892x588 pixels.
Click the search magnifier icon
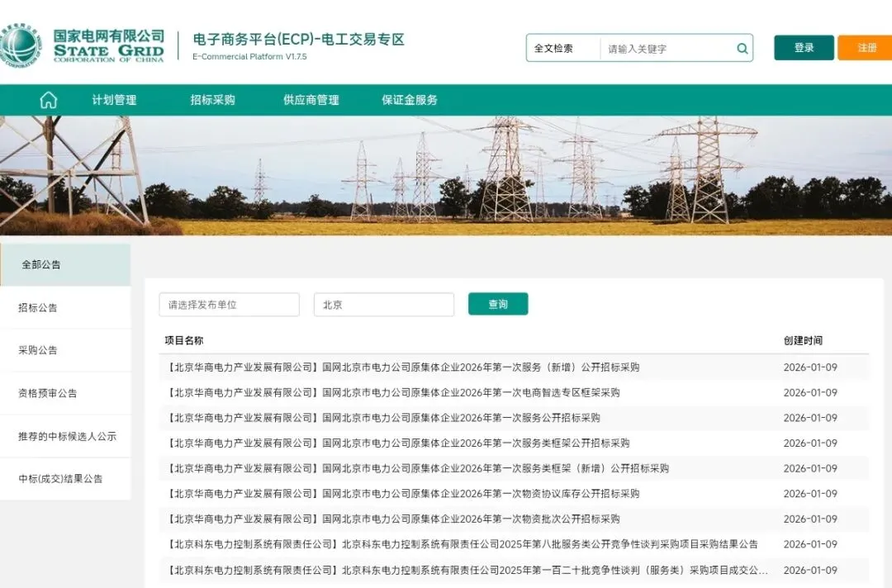(x=742, y=49)
